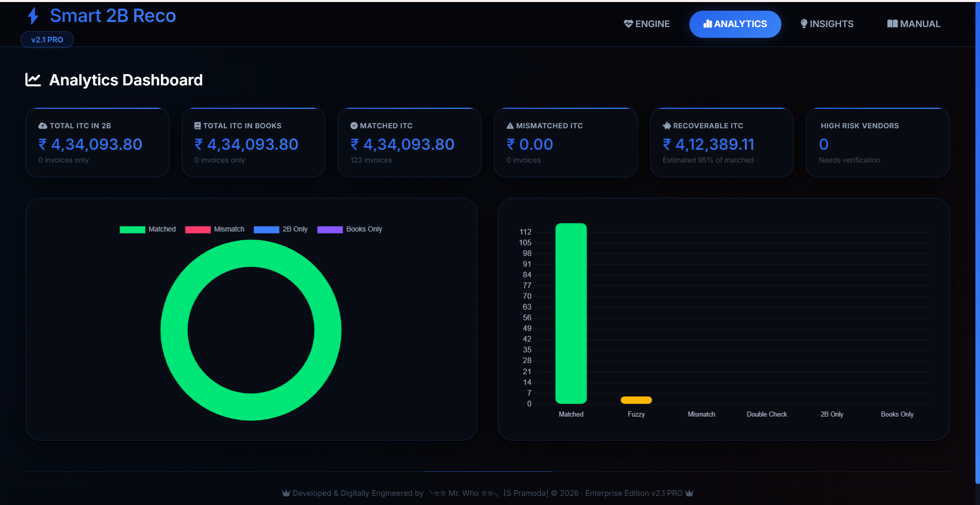
Task: Click the Smart 2B Reco title
Action: (x=113, y=16)
